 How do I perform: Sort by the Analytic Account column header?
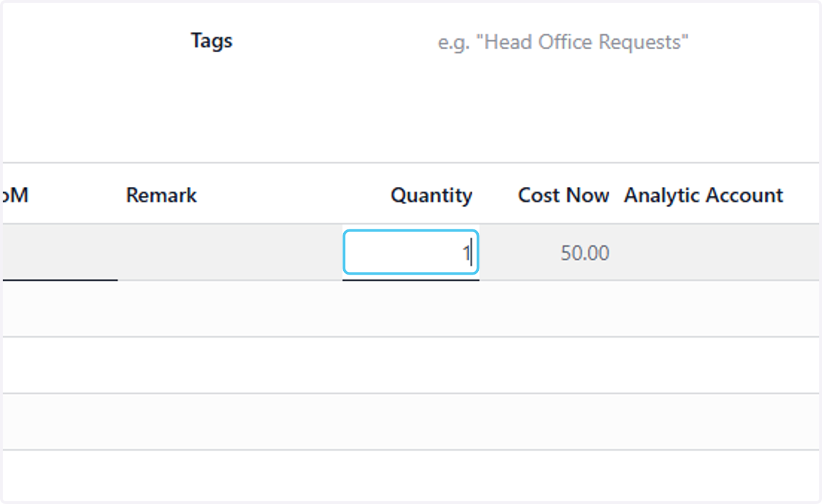[x=703, y=195]
